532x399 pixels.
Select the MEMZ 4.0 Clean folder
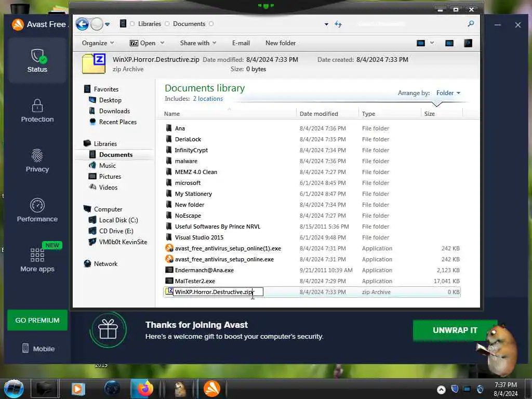196,172
